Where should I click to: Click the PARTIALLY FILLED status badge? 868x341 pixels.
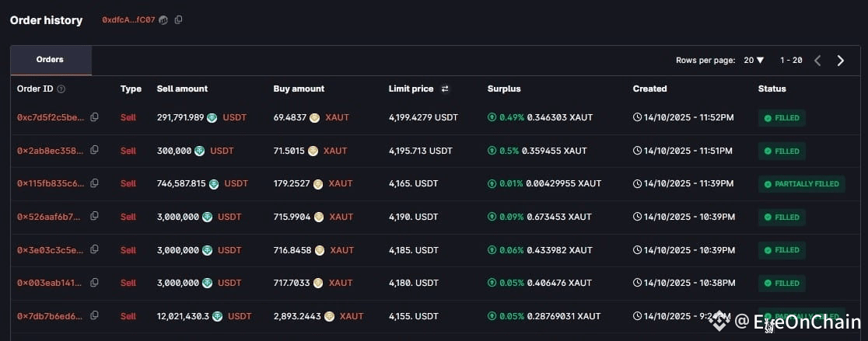[802, 184]
